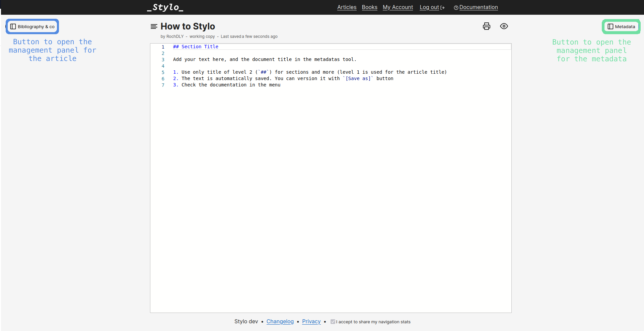Click the How to Stylo title

click(x=188, y=26)
